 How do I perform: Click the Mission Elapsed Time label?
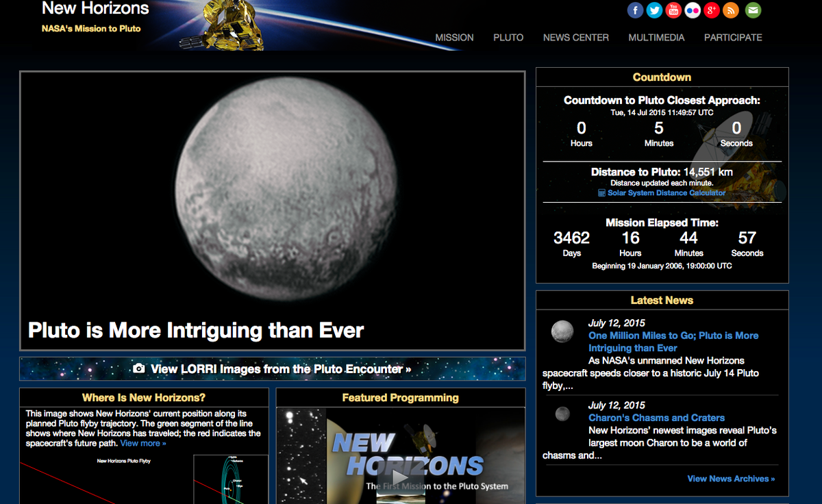[x=662, y=223]
